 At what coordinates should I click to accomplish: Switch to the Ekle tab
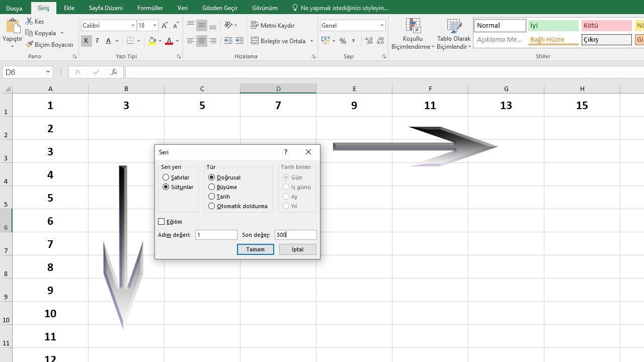[69, 9]
